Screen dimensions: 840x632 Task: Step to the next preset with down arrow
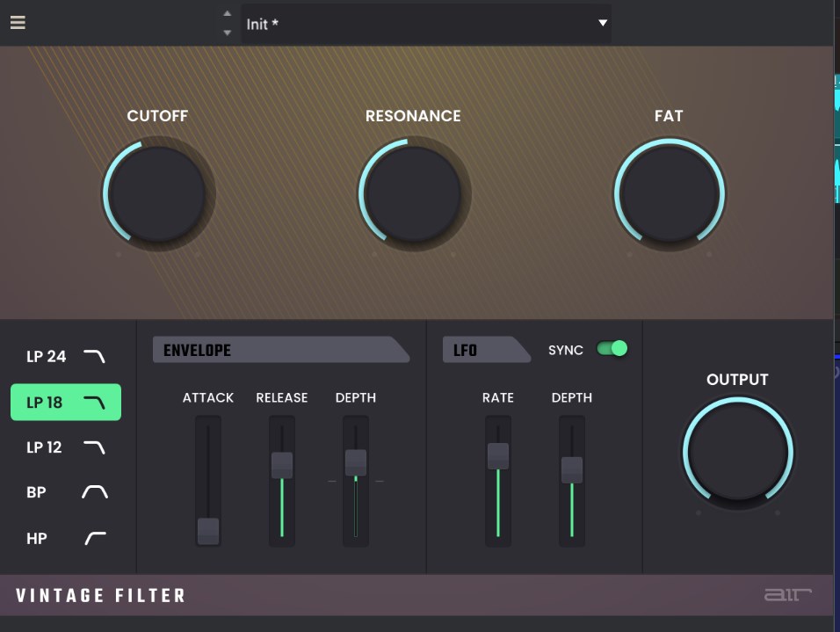coord(228,33)
